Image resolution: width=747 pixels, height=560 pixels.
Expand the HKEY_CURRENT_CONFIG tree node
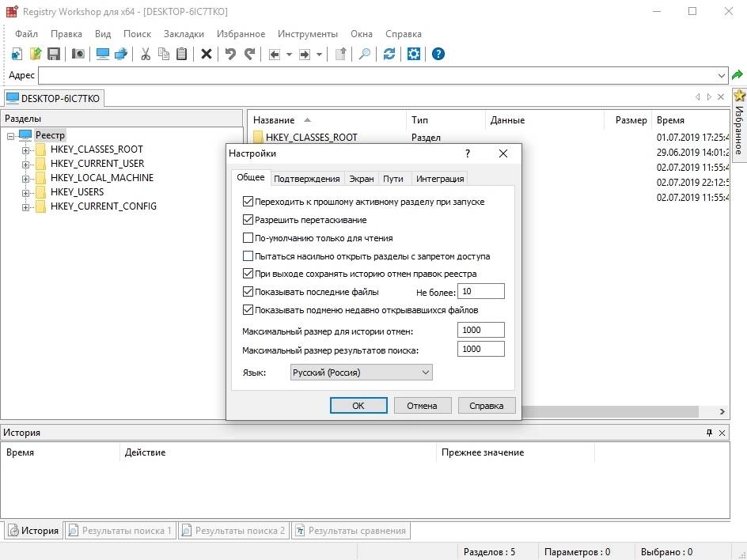coord(26,207)
